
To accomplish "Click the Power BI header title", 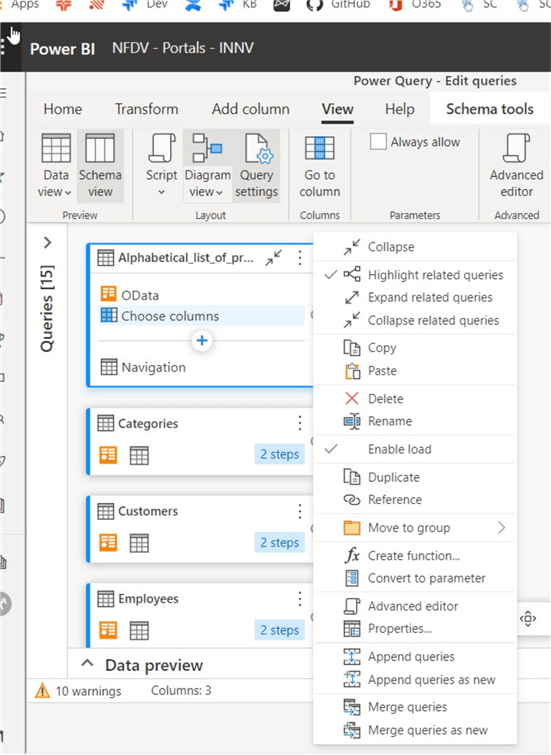I will [x=62, y=49].
